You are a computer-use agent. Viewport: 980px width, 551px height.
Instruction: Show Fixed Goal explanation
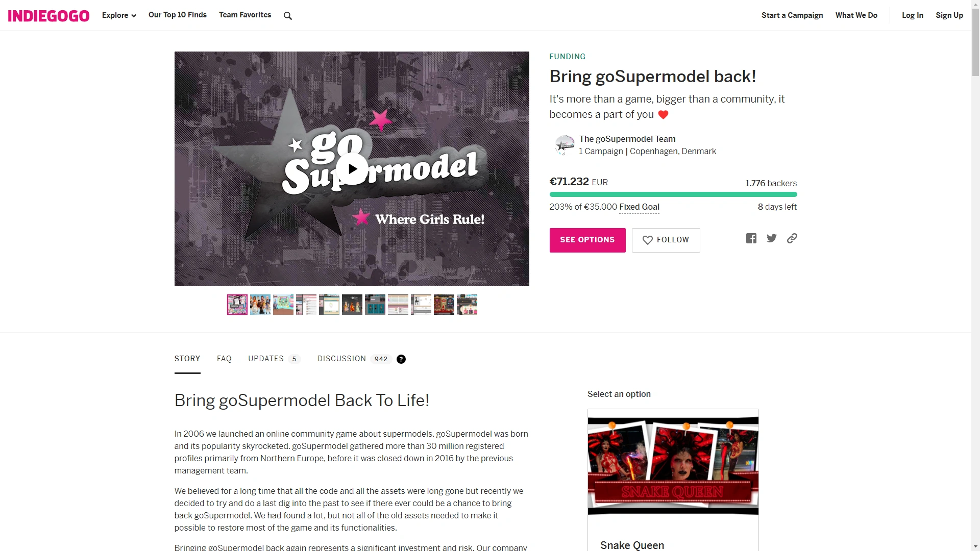point(639,207)
